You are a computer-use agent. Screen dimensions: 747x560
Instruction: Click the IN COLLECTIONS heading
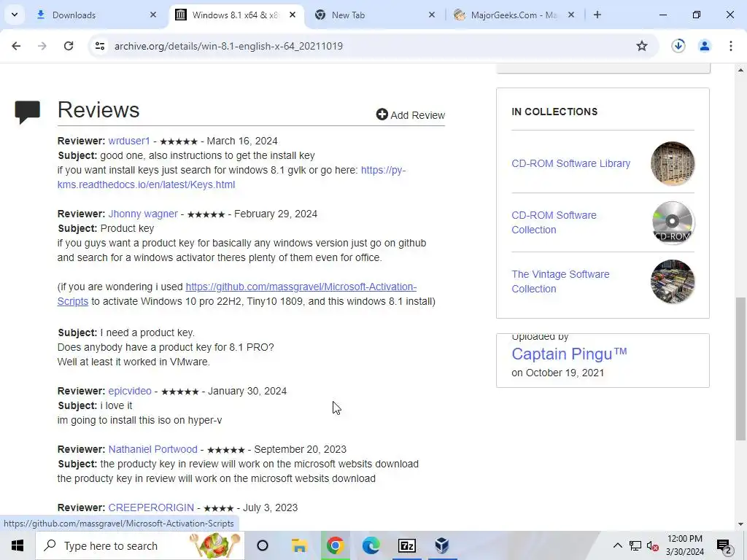pyautogui.click(x=554, y=112)
